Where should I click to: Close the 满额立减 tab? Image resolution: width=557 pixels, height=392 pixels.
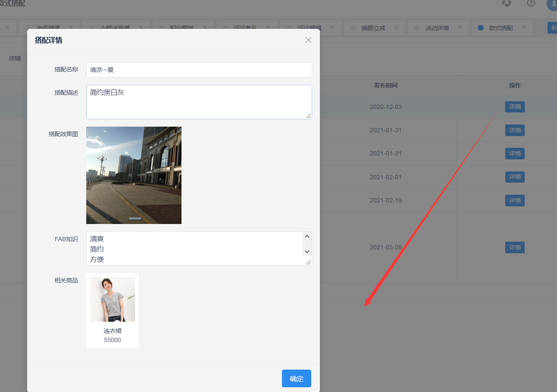click(x=396, y=28)
